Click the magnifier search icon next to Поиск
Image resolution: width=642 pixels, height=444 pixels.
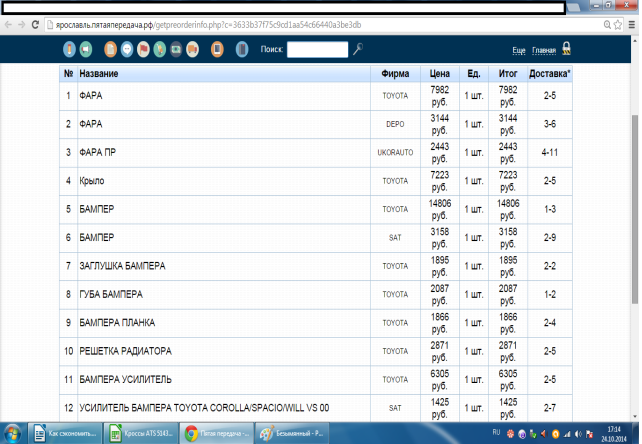click(358, 49)
